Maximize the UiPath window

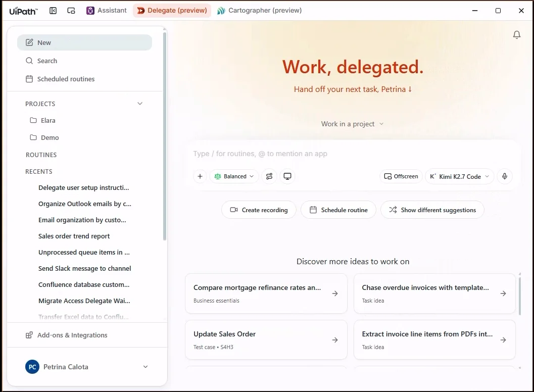(x=498, y=11)
